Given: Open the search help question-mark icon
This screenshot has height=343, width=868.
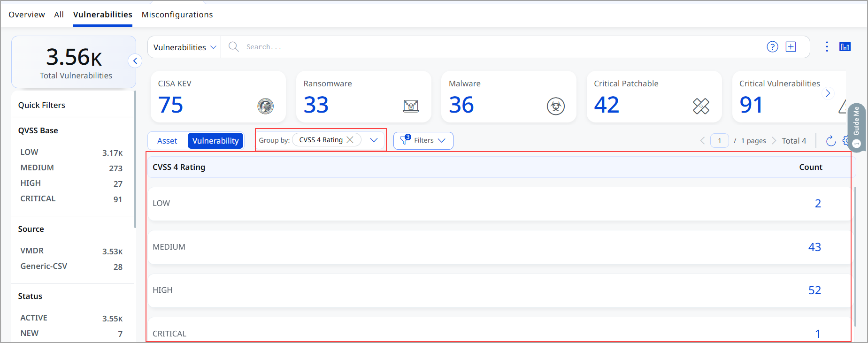Looking at the screenshot, I should [772, 47].
